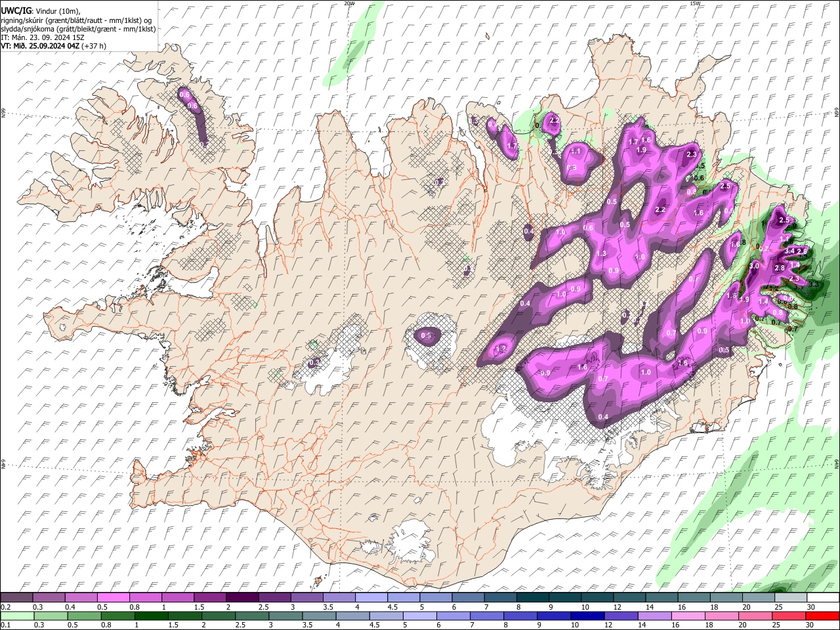
Task: Select the valid time 'VT: Mið. 25.09.2024 04Z'
Action: tap(40, 46)
